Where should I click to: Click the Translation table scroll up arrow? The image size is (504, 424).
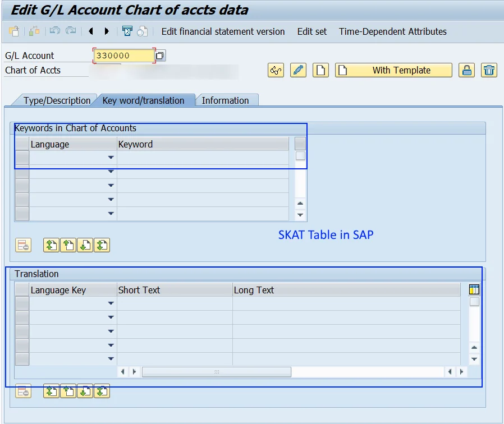pos(474,347)
